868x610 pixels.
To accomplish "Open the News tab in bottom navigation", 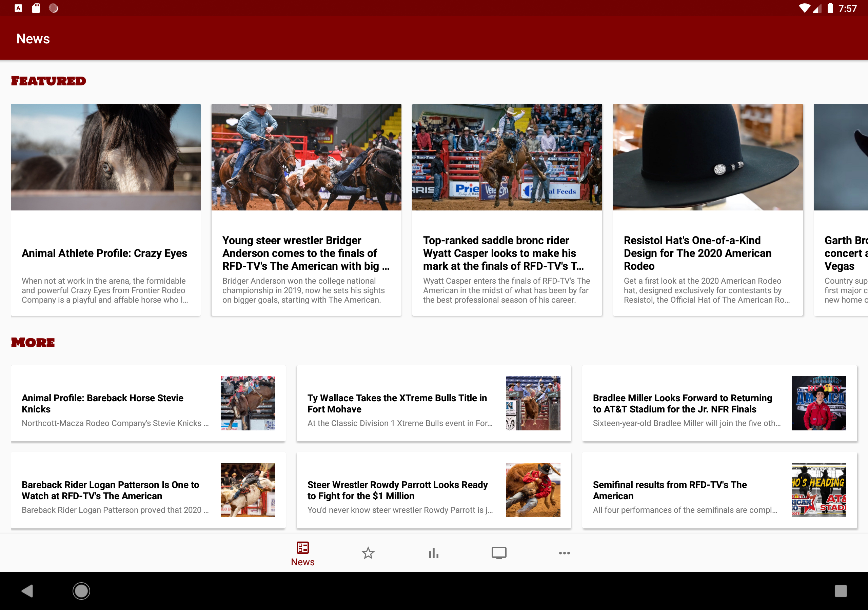I will [x=302, y=553].
